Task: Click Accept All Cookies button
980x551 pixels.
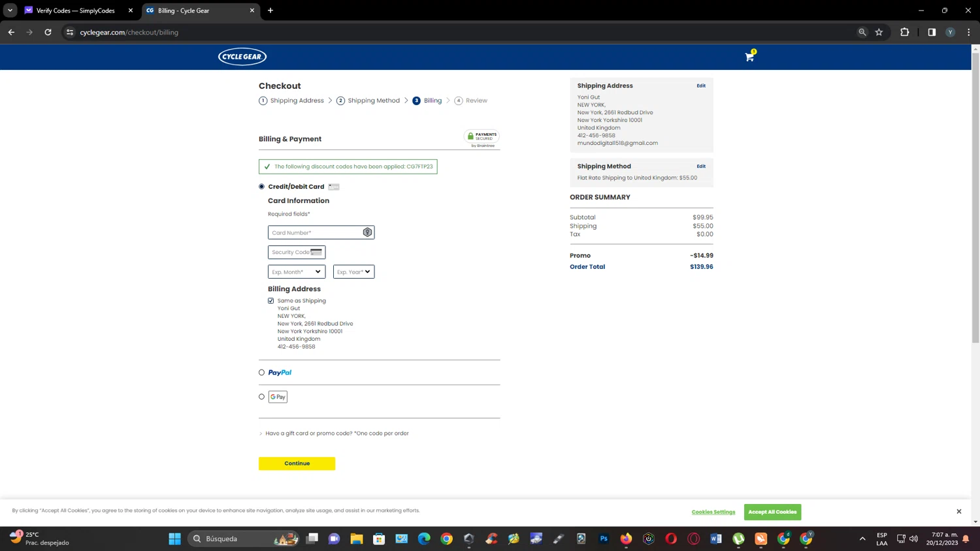Action: pyautogui.click(x=772, y=512)
